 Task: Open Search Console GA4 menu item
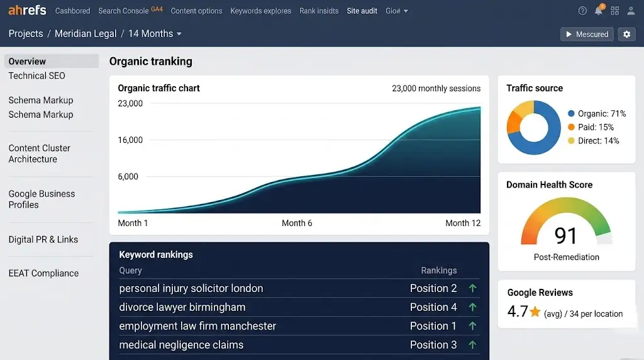(x=131, y=11)
